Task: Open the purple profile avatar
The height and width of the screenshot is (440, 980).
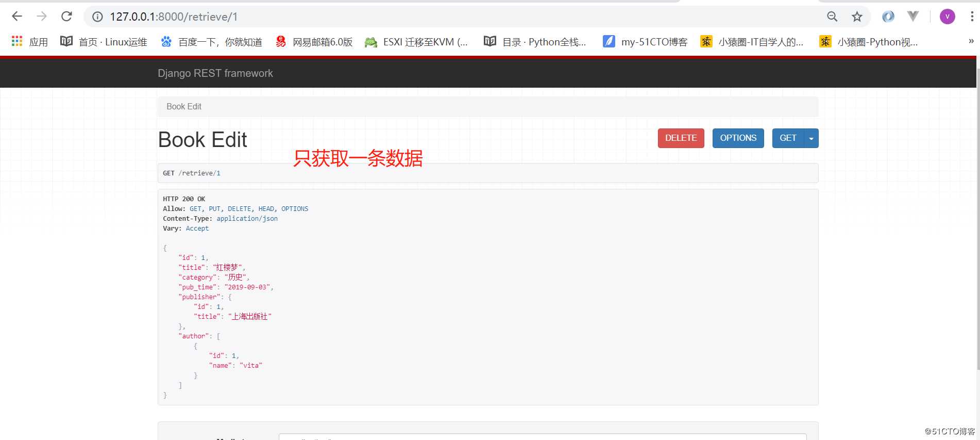Action: [947, 17]
